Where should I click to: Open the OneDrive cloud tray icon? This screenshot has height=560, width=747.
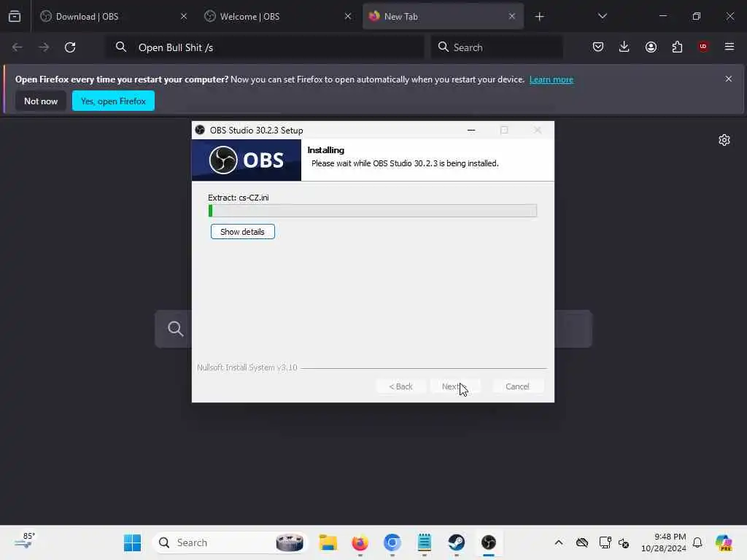click(581, 542)
